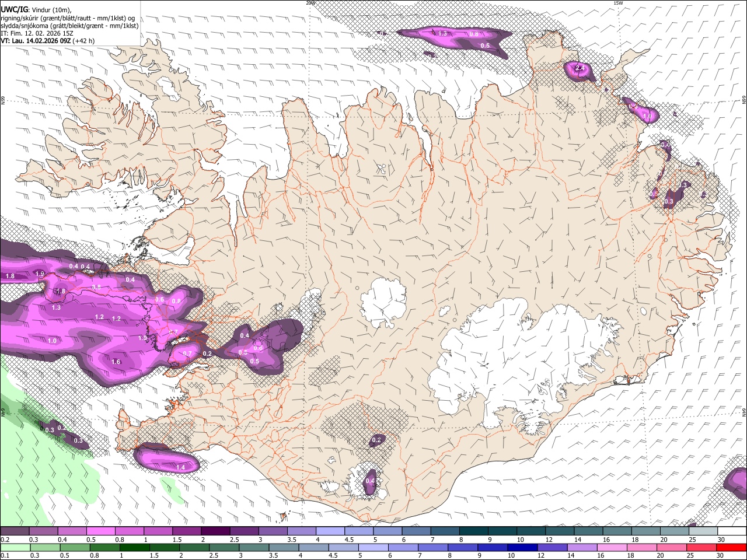This screenshot has width=747, height=560.
Task: Click the 'IT: Fim. 12. 02. 2026 15Z' line
Action: (x=37, y=33)
